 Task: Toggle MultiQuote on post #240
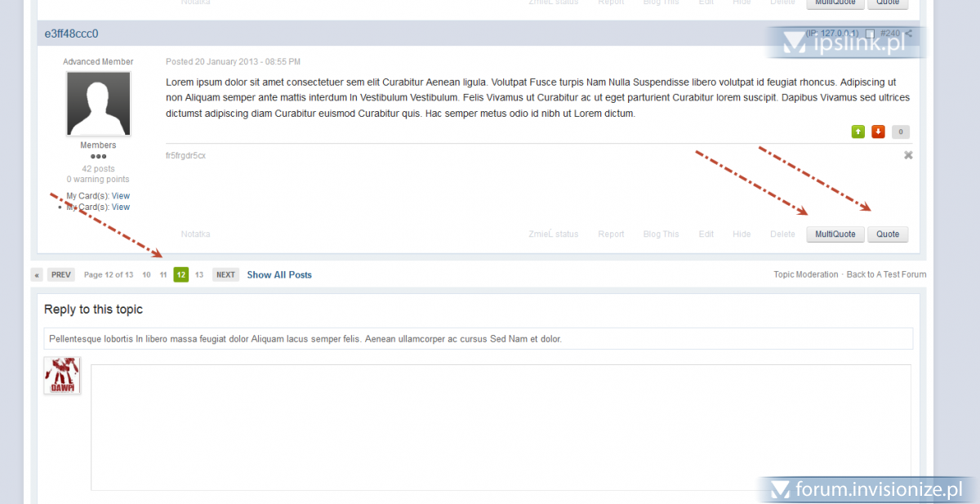pyautogui.click(x=835, y=234)
